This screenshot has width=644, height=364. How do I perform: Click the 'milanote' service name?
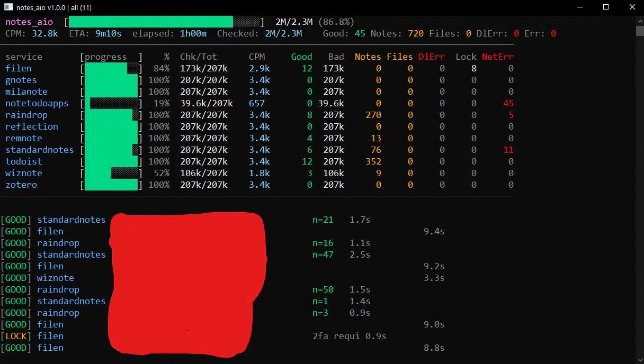click(26, 92)
